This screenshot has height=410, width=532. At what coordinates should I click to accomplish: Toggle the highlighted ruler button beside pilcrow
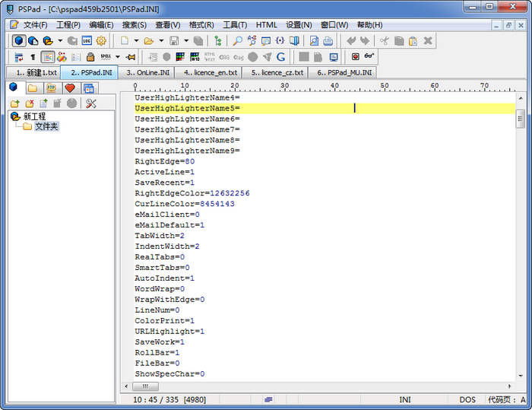click(47, 57)
